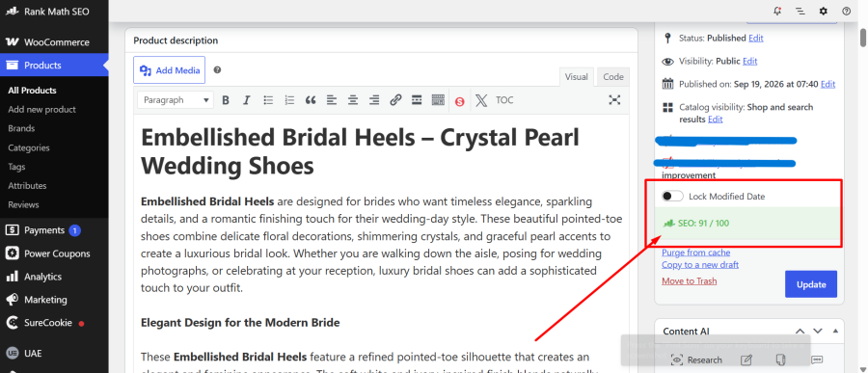This screenshot has width=868, height=373.
Task: Open the Attributes submenu item
Action: pyautogui.click(x=27, y=186)
